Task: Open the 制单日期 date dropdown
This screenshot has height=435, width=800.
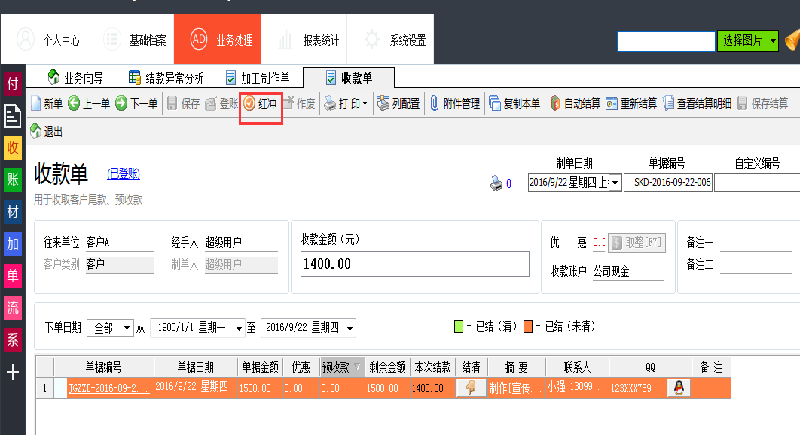Action: 613,182
